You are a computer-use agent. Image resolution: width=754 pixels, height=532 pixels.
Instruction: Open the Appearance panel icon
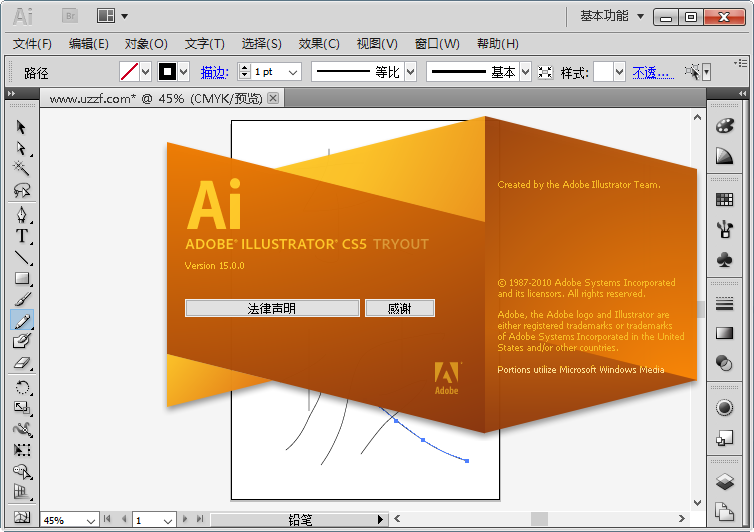coord(724,407)
